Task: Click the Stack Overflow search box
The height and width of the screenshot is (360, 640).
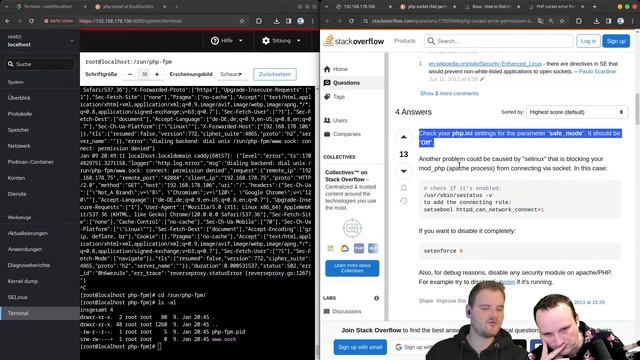Action: 498,41
